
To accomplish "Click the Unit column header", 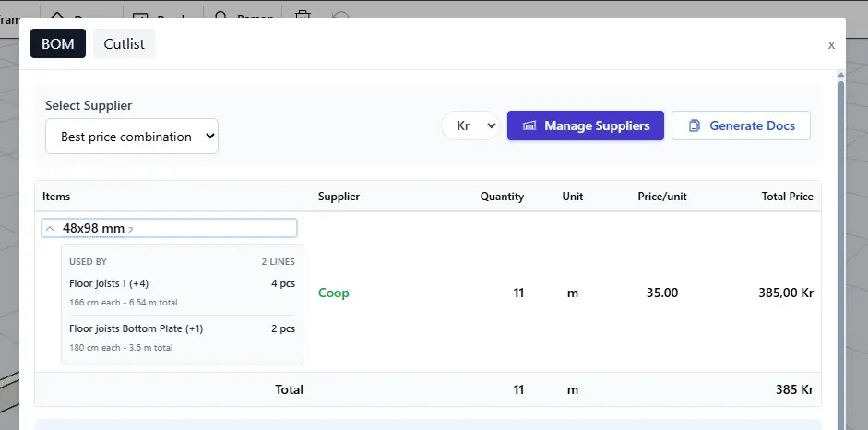I will pos(573,197).
